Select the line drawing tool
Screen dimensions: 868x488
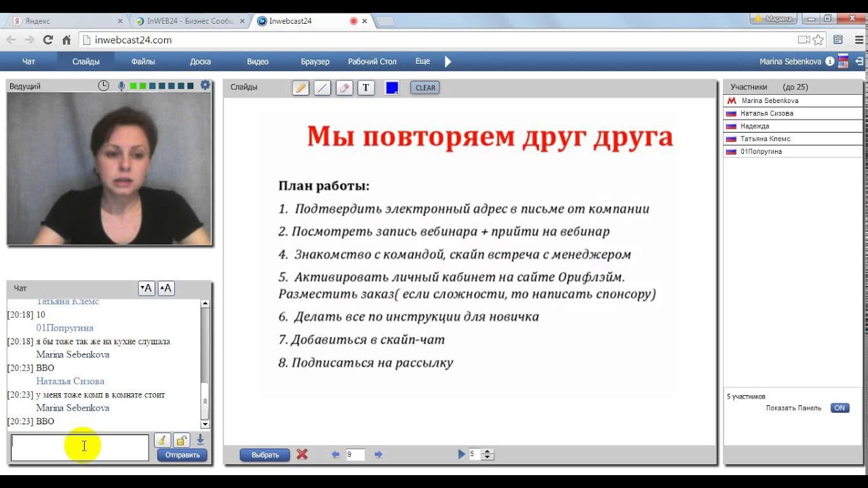322,87
